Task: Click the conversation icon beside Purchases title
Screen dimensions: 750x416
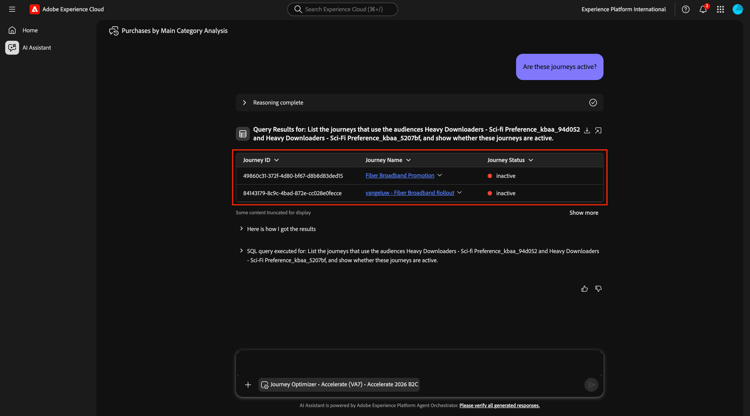Action: (114, 31)
